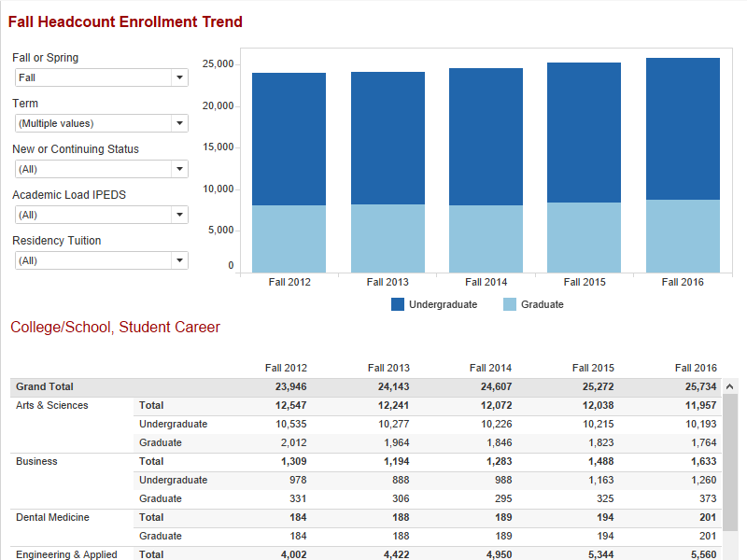Screen dimensions: 747x560
Task: Click the Graduate segment of Fall 2012 bar
Action: point(289,233)
